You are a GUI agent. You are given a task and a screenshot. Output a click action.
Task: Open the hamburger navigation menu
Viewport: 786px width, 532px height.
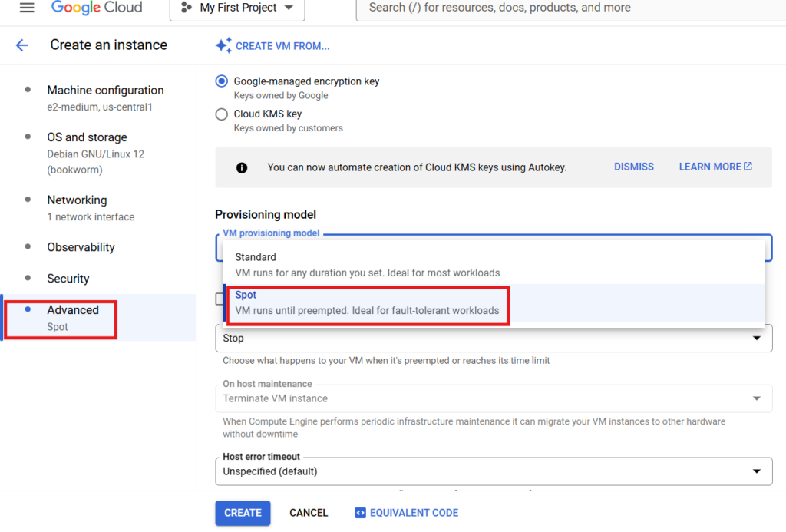(x=27, y=8)
